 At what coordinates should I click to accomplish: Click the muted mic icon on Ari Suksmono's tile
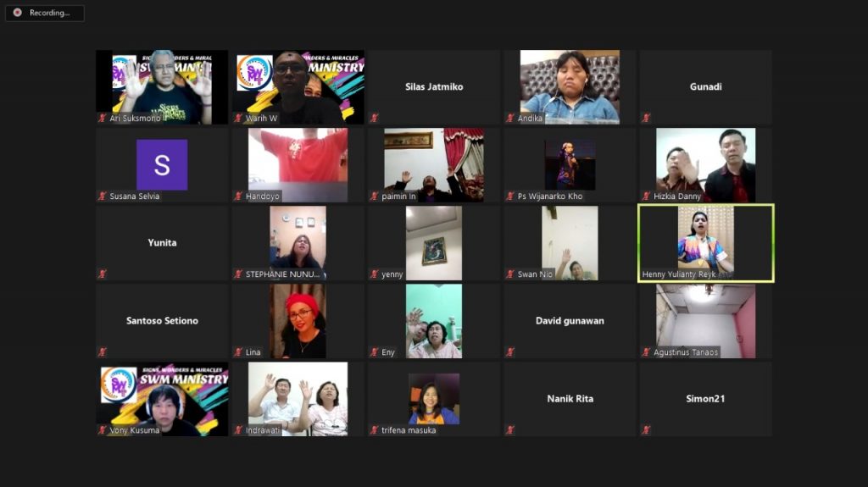103,119
